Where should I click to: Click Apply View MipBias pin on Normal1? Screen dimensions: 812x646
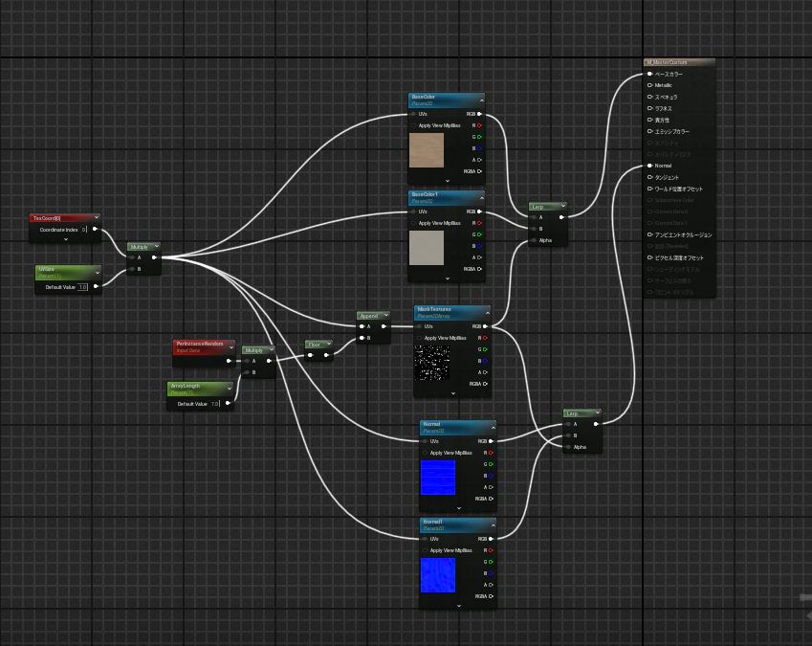[426, 550]
